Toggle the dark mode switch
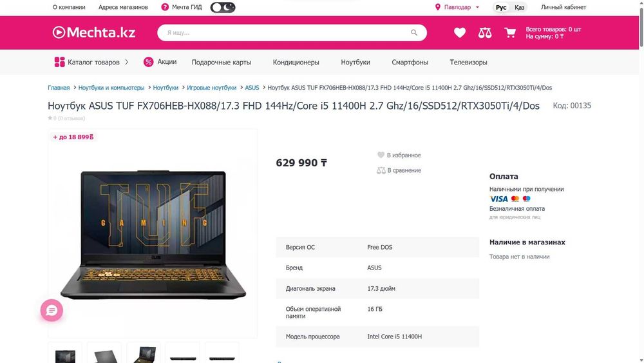 (x=223, y=7)
